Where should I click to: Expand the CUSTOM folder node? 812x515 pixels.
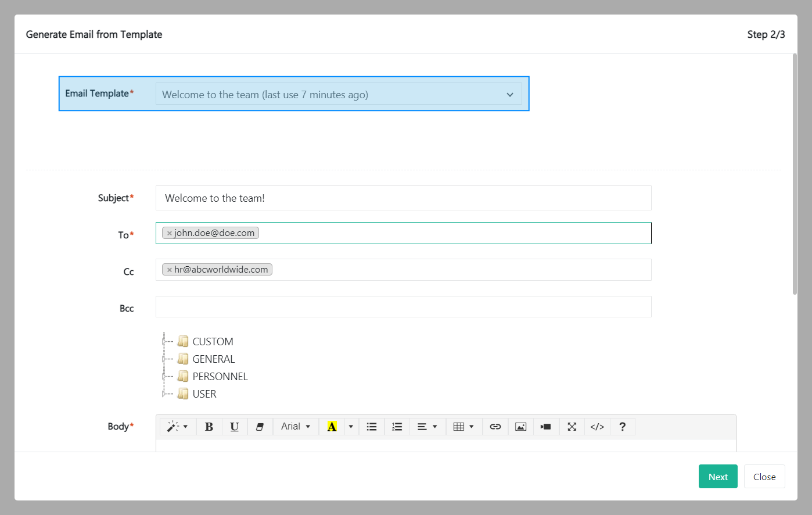[x=164, y=342]
